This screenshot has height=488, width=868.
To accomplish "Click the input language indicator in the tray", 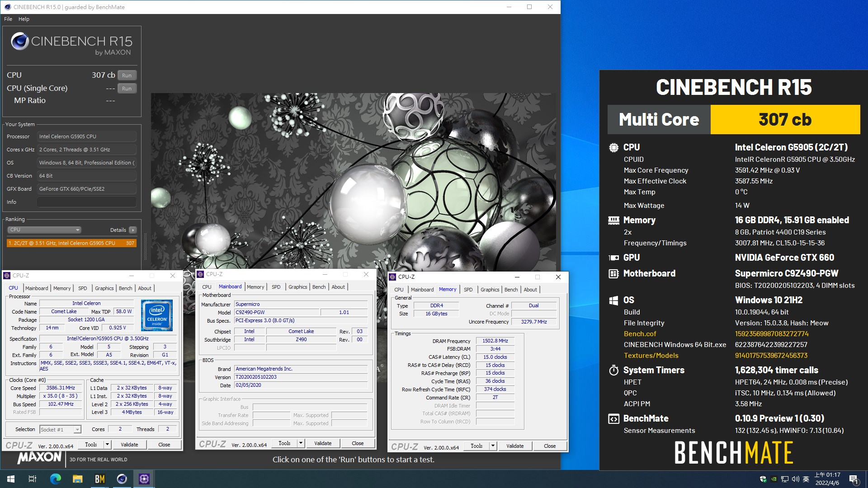I will pos(806,479).
